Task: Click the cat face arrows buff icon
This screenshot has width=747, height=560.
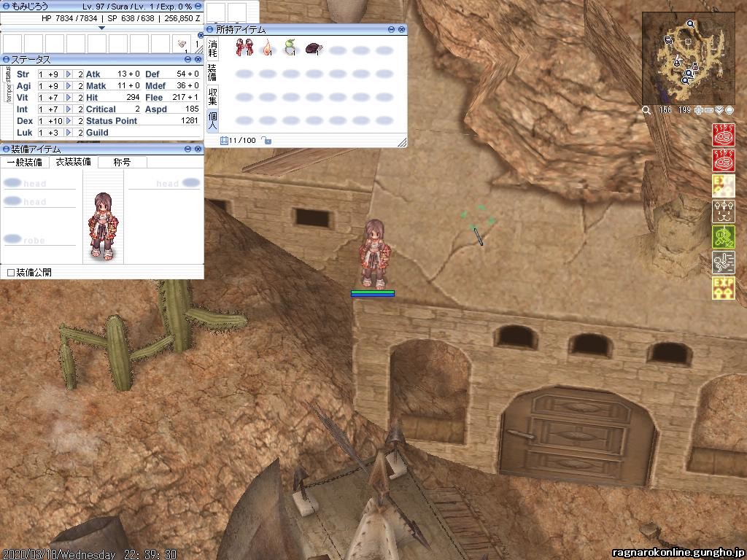Action: [723, 211]
